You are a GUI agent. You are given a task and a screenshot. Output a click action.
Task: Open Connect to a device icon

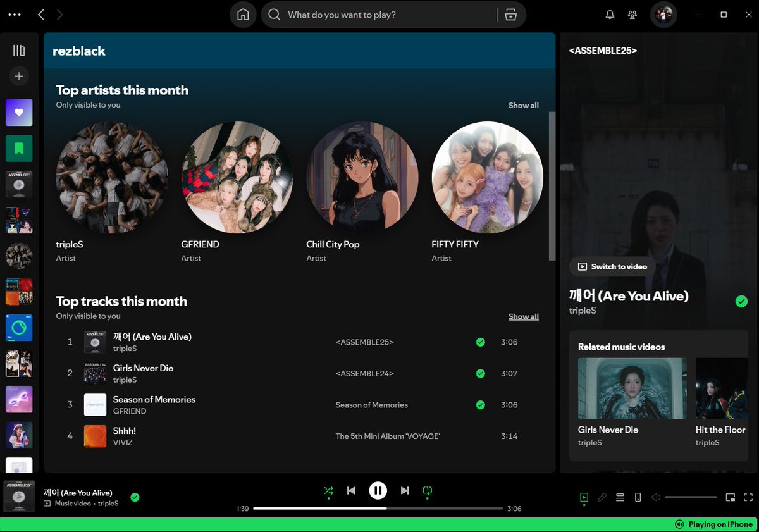click(638, 498)
